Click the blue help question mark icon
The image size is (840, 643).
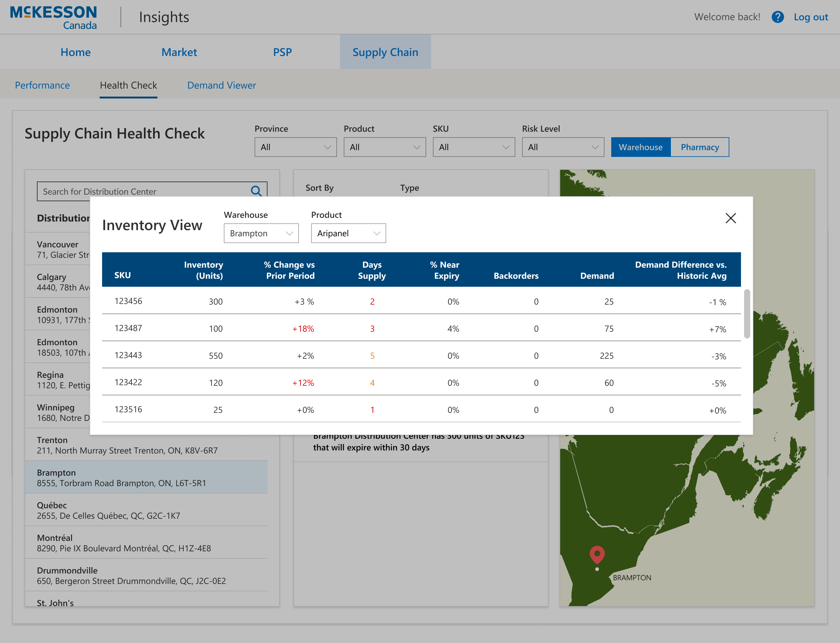tap(777, 17)
